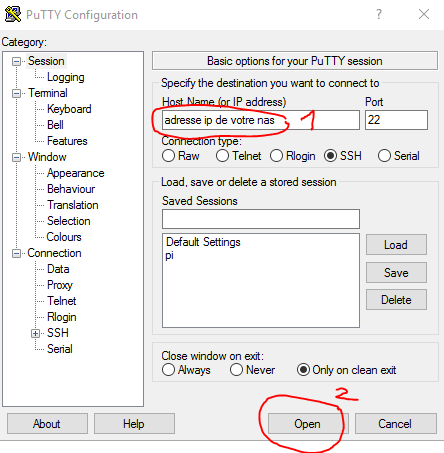Select the pi saved session

coord(170,256)
